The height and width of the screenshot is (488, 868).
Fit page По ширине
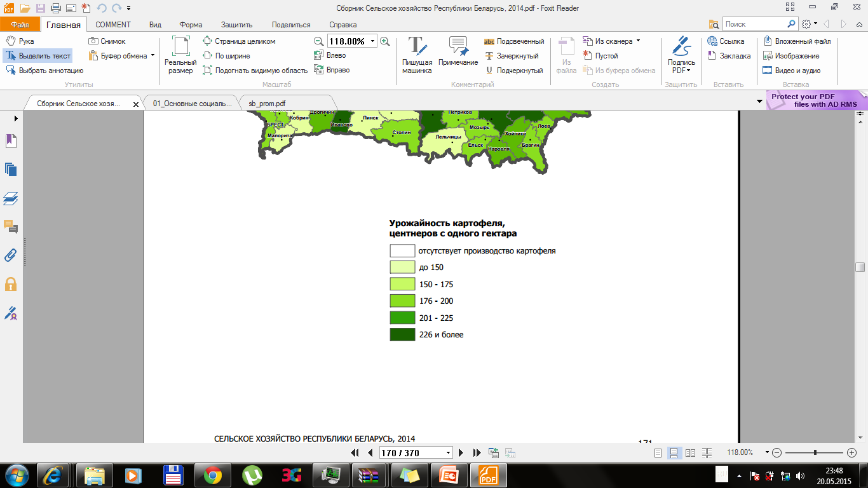pyautogui.click(x=227, y=56)
